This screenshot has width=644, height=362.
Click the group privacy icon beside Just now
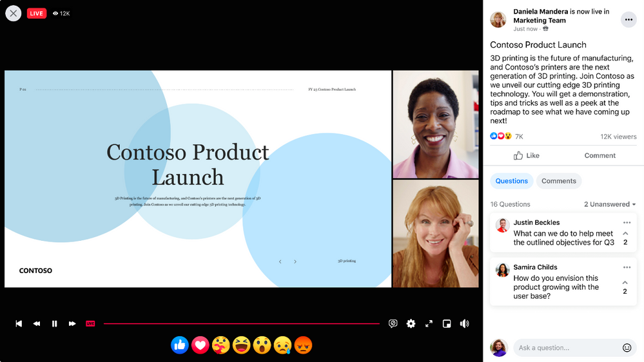click(545, 29)
